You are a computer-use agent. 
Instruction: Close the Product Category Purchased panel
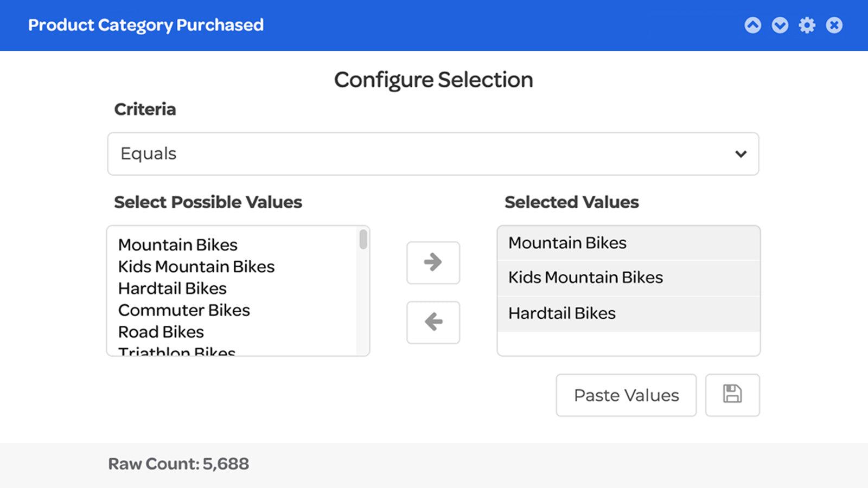(x=834, y=25)
